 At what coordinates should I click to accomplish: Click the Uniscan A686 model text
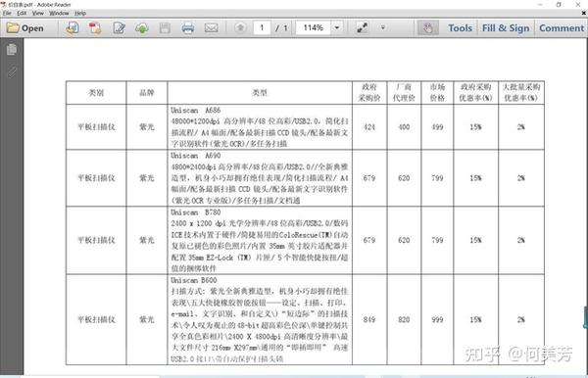point(195,110)
